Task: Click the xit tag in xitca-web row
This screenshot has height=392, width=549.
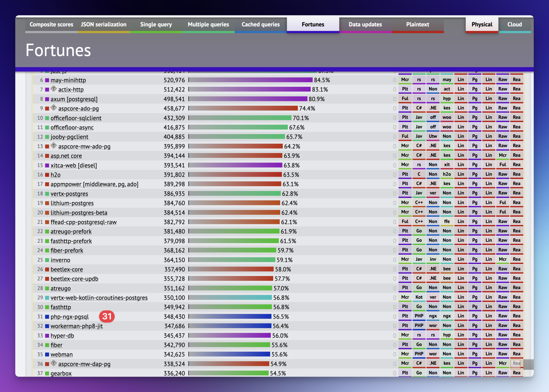Action: coord(447,165)
